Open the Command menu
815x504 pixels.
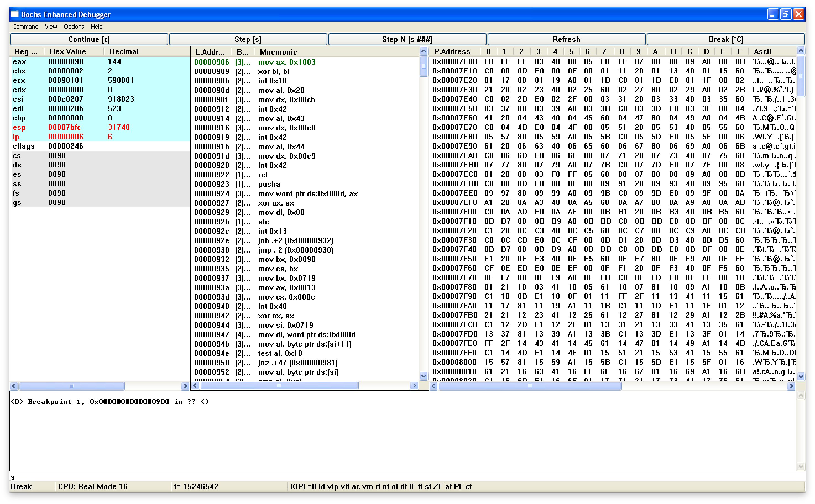25,27
